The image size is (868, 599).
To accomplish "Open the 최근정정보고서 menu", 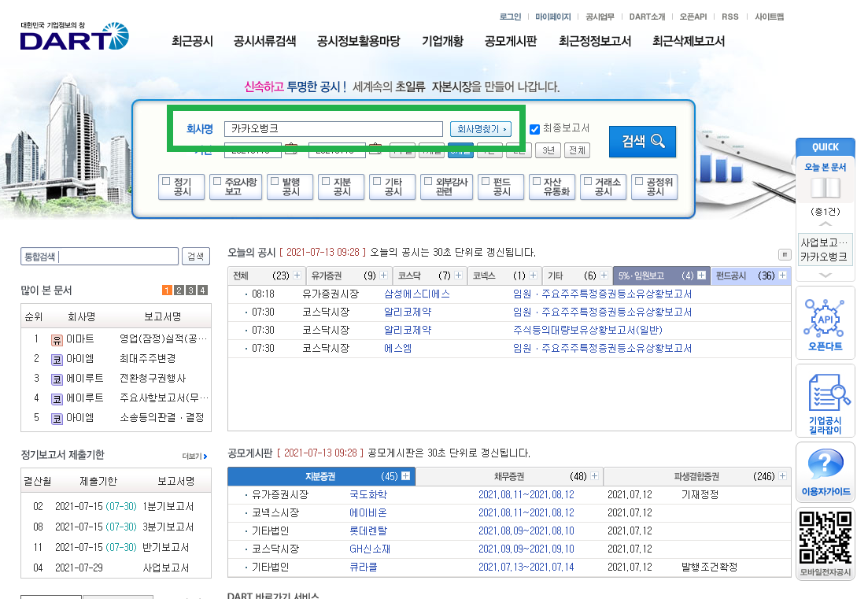I will pos(595,41).
